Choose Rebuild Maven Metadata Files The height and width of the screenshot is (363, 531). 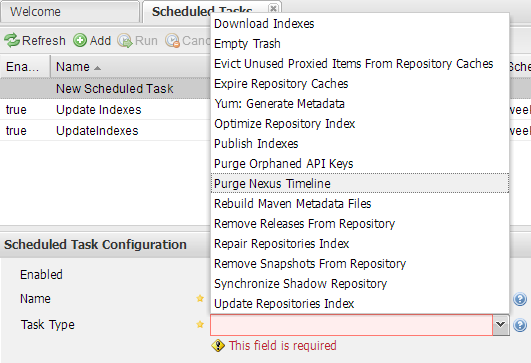[360, 203]
